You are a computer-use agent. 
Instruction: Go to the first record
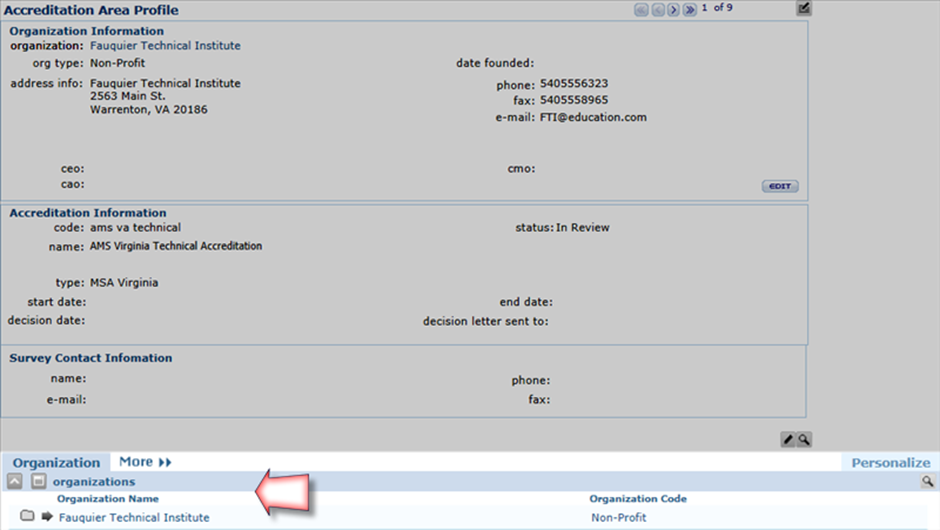(641, 10)
